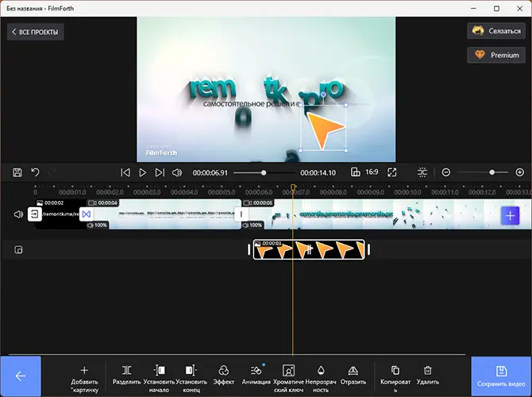This screenshot has width=532, height=397.
Task: Select the orange arrow overlay in preview
Action: tap(324, 129)
